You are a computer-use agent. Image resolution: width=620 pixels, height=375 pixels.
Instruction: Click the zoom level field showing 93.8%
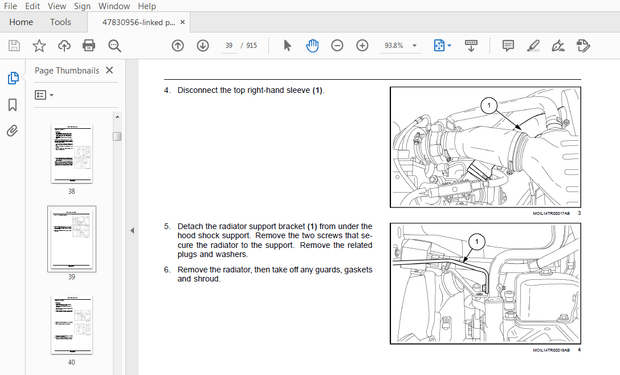(394, 46)
